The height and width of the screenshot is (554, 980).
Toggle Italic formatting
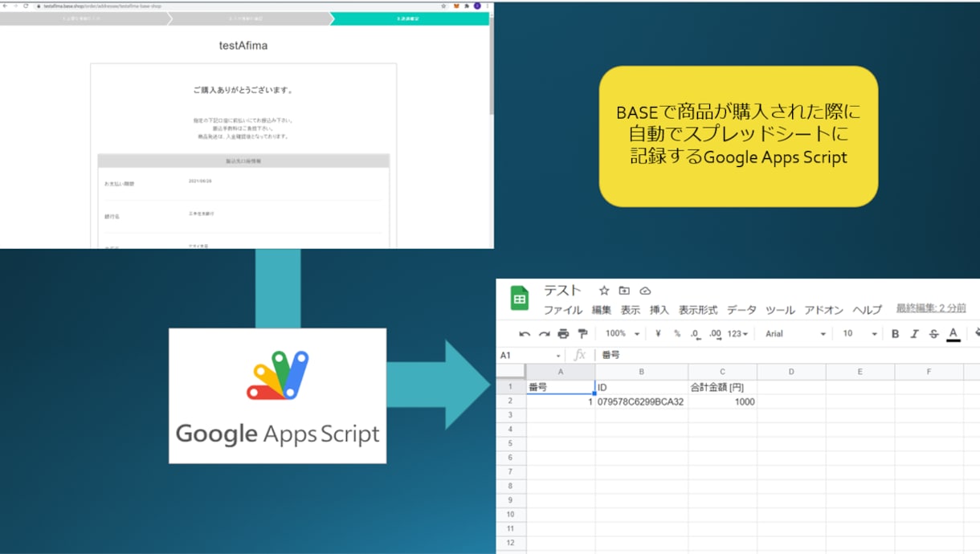click(914, 334)
